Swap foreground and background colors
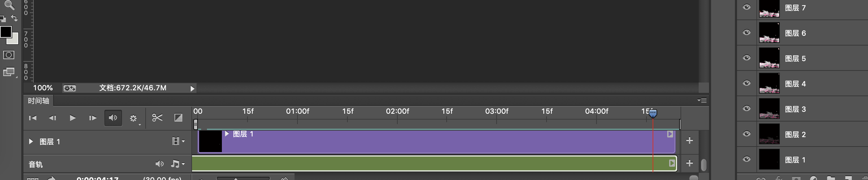 tap(15, 18)
